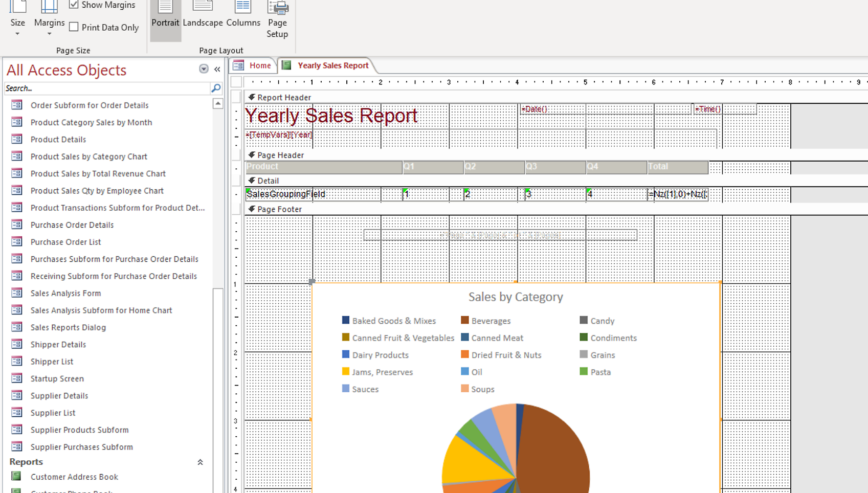Uncheck the Show Margins checkbox
The image size is (868, 493).
point(74,5)
